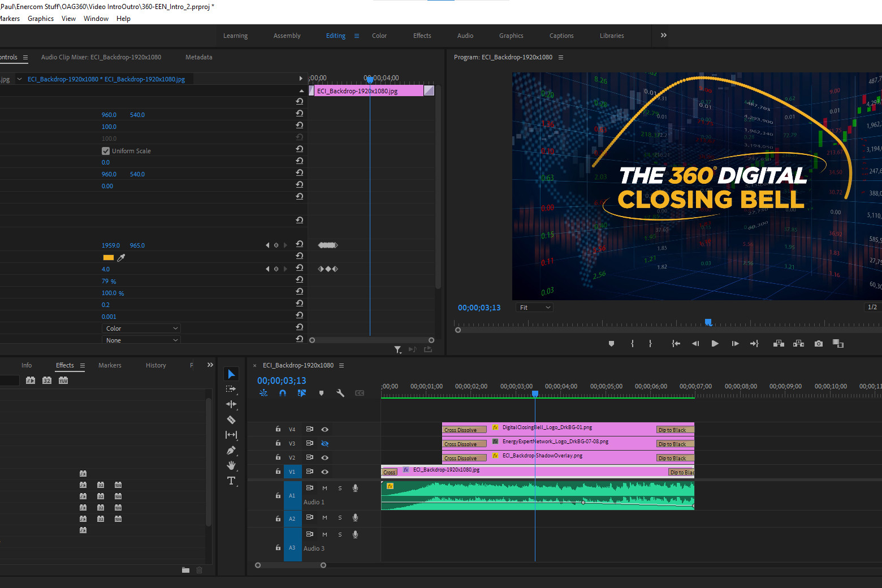Toggle V4 track output eye
The height and width of the screenshot is (588, 882).
coord(325,430)
